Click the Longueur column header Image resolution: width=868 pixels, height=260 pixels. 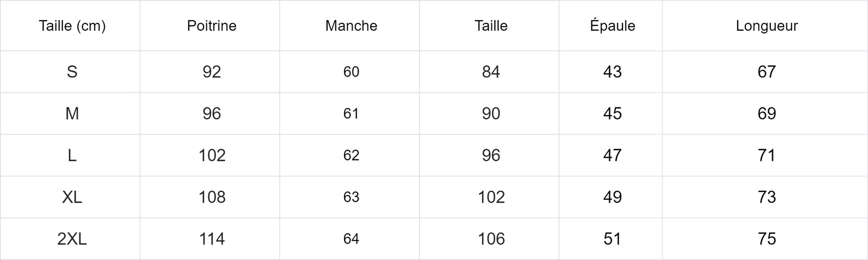(x=767, y=26)
